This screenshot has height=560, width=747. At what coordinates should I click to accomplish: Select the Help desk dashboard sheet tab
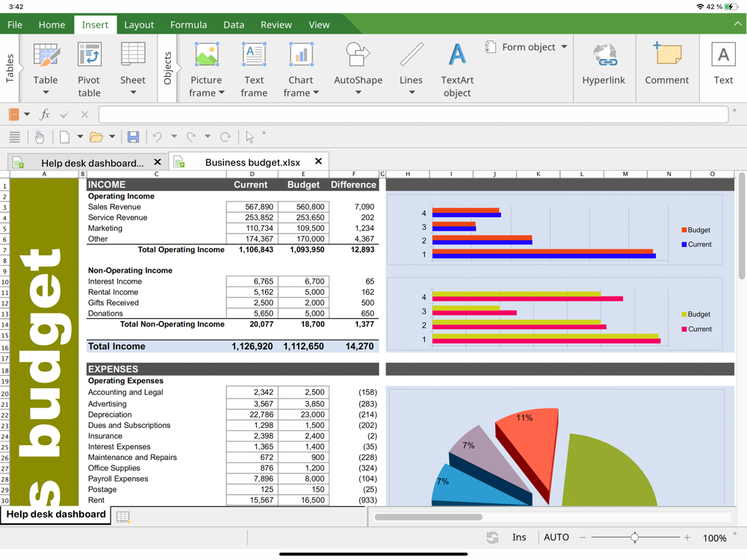point(56,514)
